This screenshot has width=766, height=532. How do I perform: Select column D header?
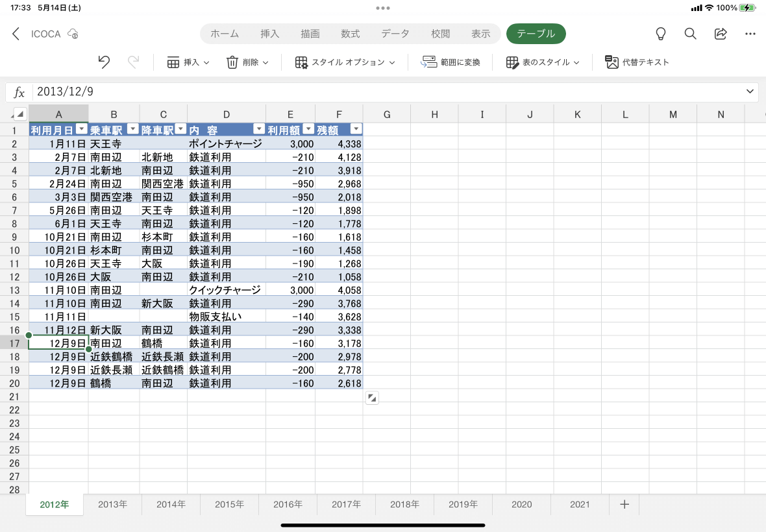(x=226, y=114)
